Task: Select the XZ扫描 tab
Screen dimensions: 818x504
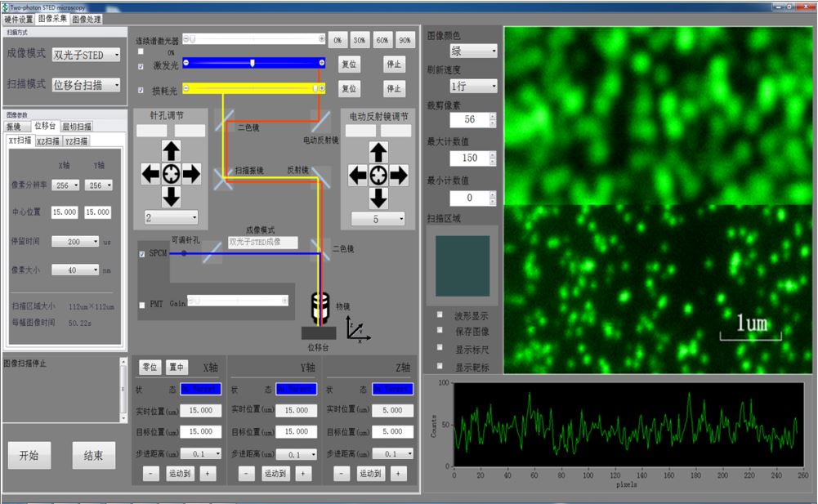Action: click(48, 141)
